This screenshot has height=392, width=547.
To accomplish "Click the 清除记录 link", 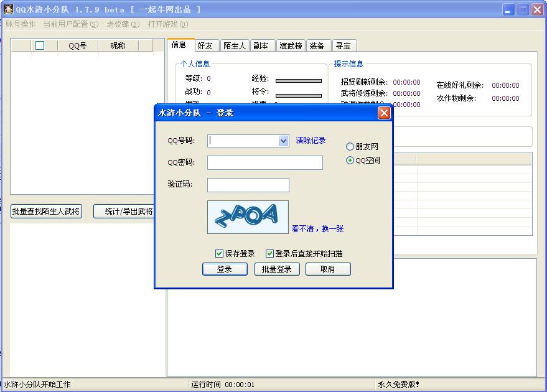I will pyautogui.click(x=311, y=141).
